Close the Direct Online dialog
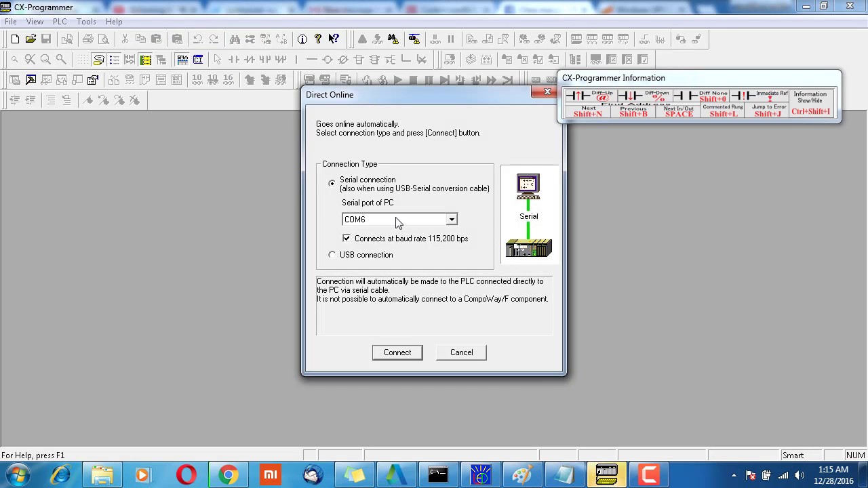This screenshot has width=868, height=488. pyautogui.click(x=547, y=91)
